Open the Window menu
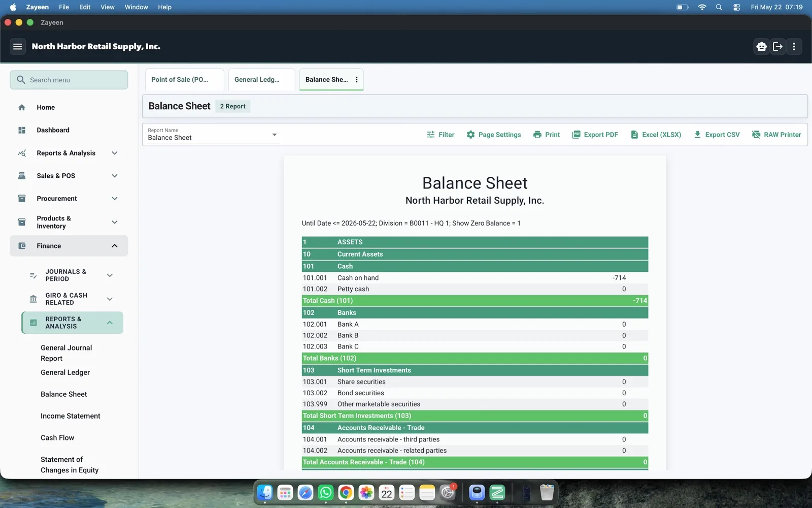This screenshot has height=508, width=812. coord(137,7)
